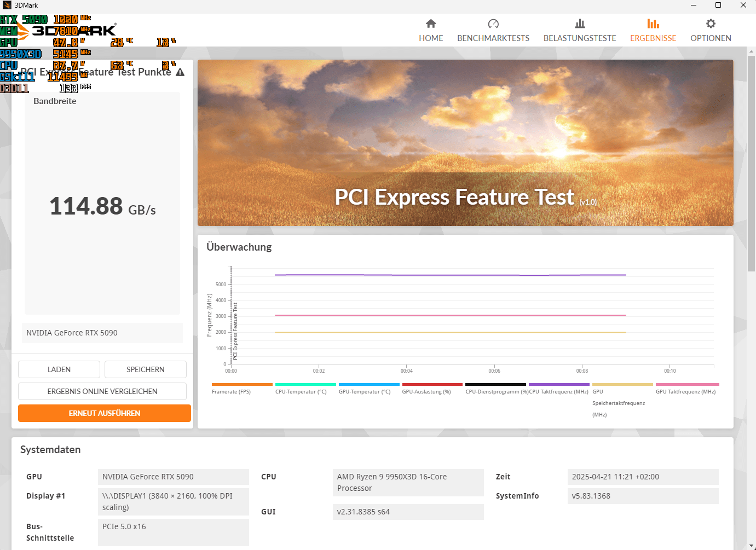The image size is (756, 550).
Task: Open the HOME tab
Action: tap(431, 30)
